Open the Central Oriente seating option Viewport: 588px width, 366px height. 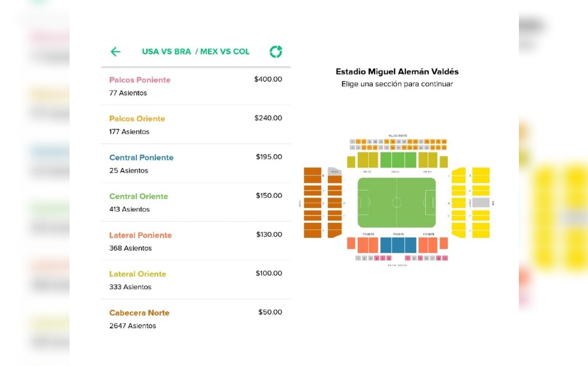click(196, 202)
